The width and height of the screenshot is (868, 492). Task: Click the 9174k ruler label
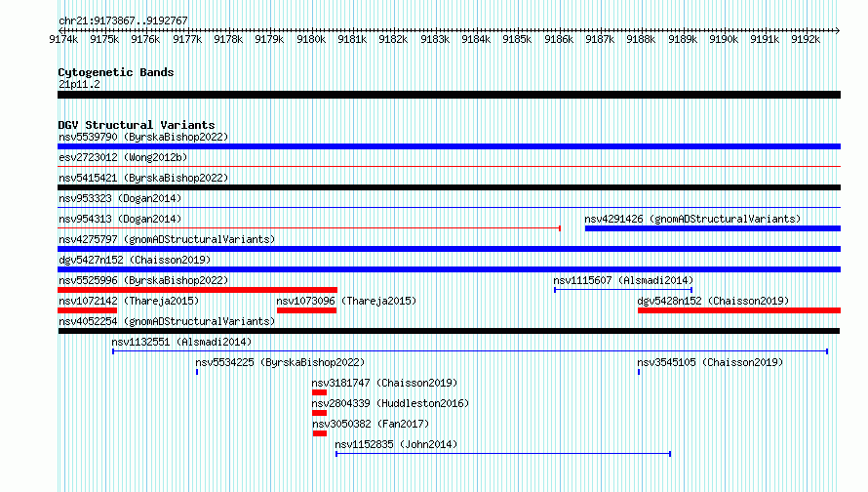coord(63,39)
